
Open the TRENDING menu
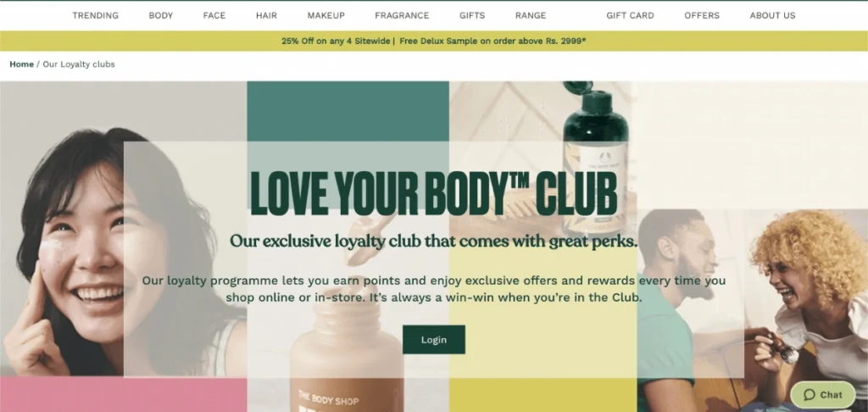tap(95, 15)
